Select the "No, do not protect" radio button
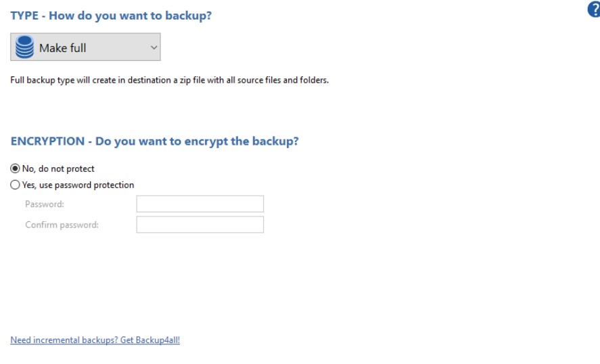Image resolution: width=600 pixels, height=364 pixels. coord(15,168)
